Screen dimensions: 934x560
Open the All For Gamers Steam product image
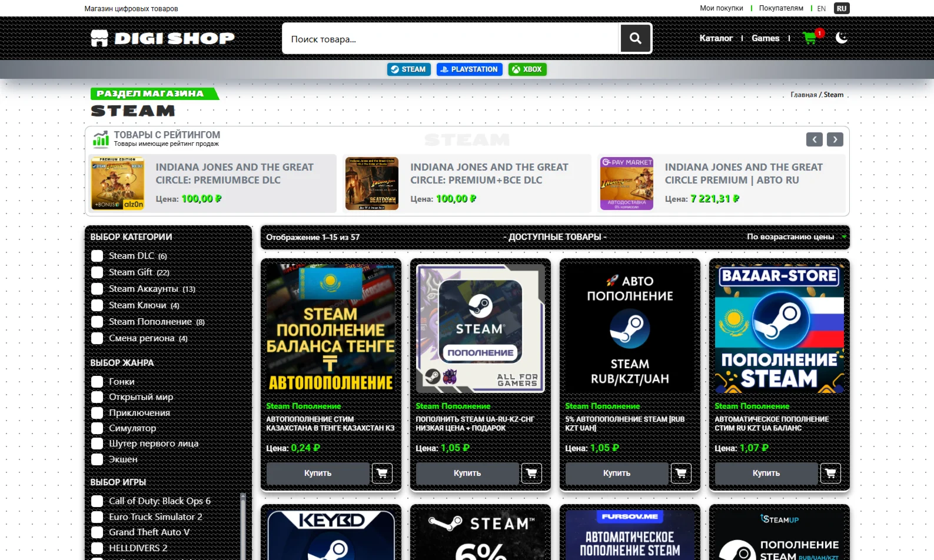(480, 328)
